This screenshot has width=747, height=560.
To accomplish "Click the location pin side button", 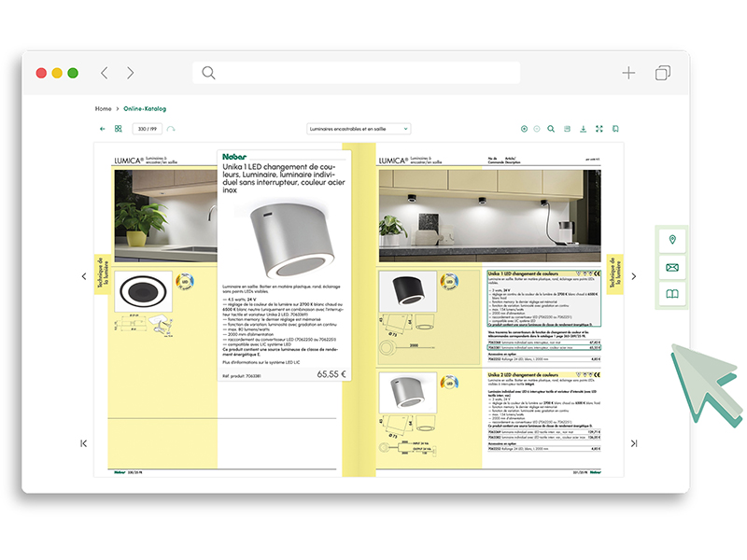I will 672,240.
